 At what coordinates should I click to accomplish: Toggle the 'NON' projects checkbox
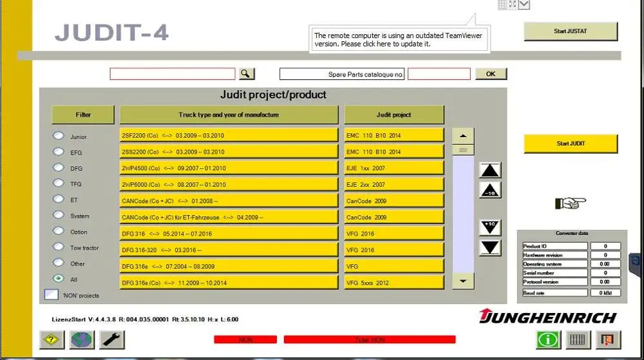(x=52, y=294)
